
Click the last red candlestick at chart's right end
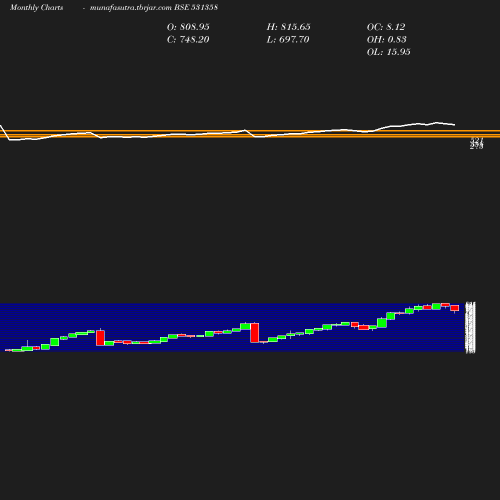[x=455, y=308]
